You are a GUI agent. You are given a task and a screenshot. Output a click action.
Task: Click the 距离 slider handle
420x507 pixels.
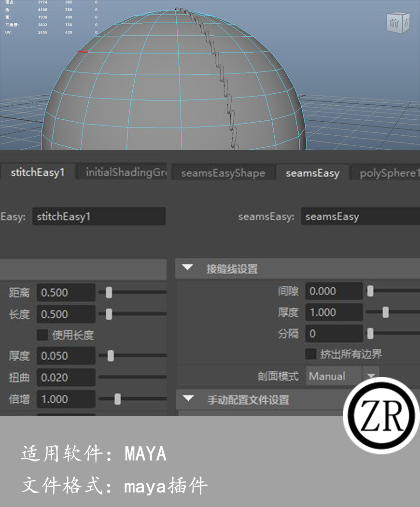pos(109,292)
